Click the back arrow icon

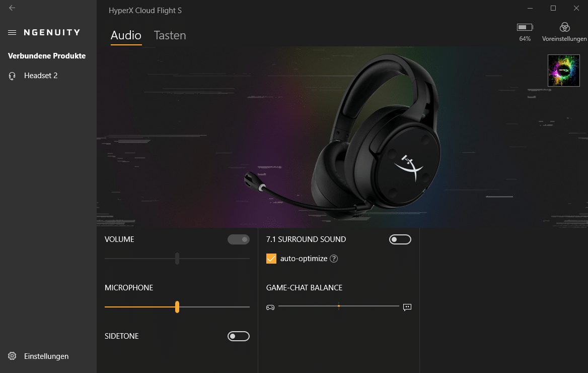click(12, 8)
